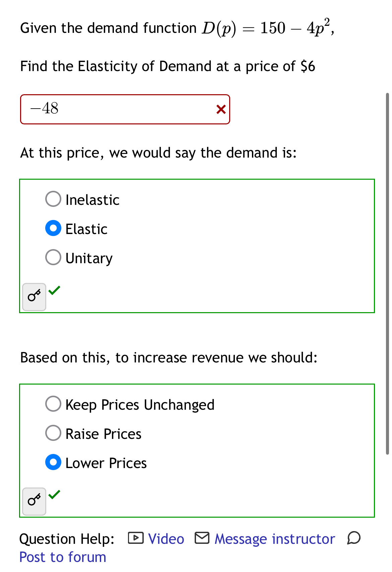Select Lower Prices
392x572 pixels.
(x=53, y=463)
